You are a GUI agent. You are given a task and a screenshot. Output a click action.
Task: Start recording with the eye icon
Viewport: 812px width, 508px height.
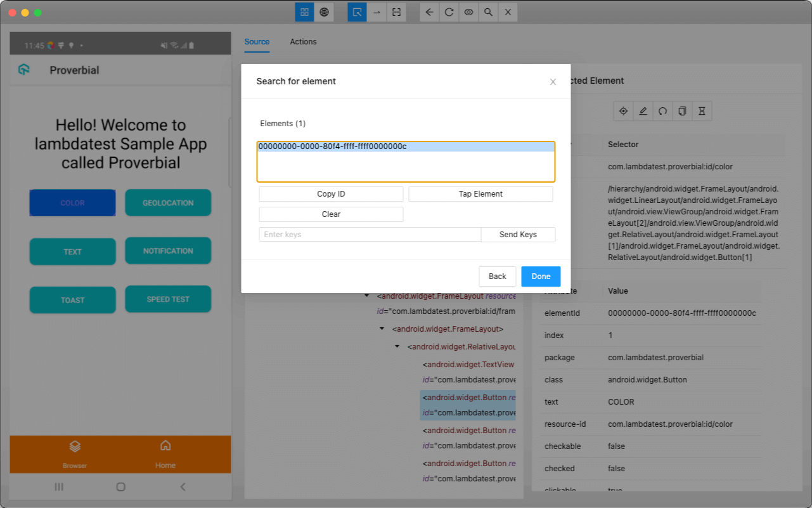tap(468, 12)
